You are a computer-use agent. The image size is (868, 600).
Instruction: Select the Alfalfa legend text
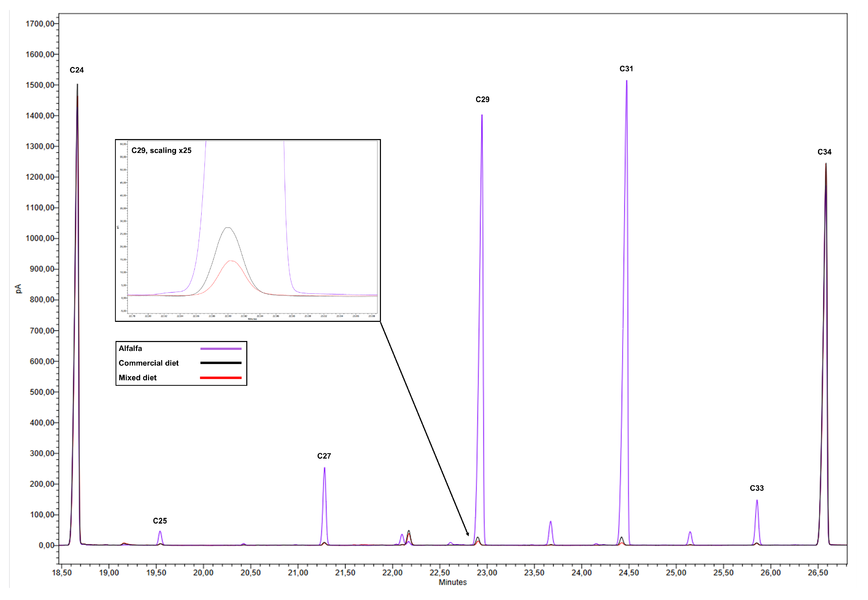(x=130, y=349)
